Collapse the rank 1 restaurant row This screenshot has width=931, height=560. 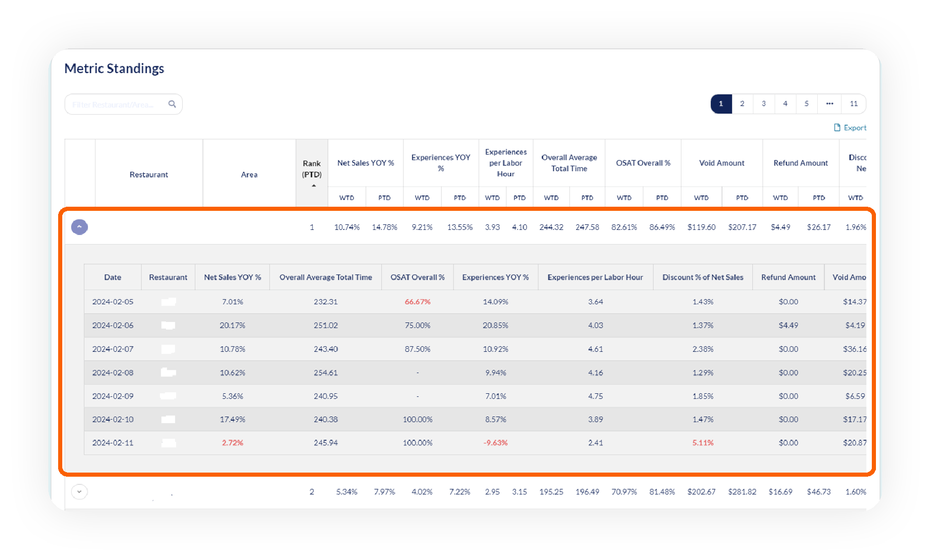tap(79, 227)
